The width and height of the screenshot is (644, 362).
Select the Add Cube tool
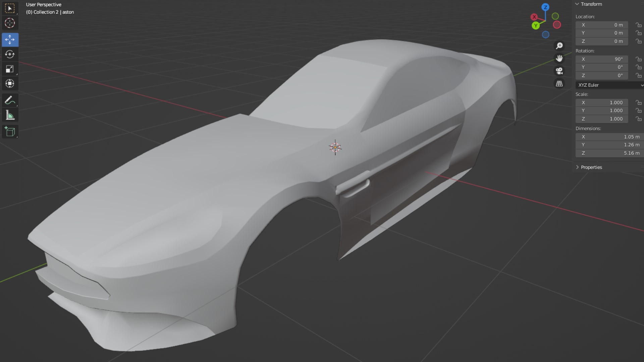coord(10,132)
